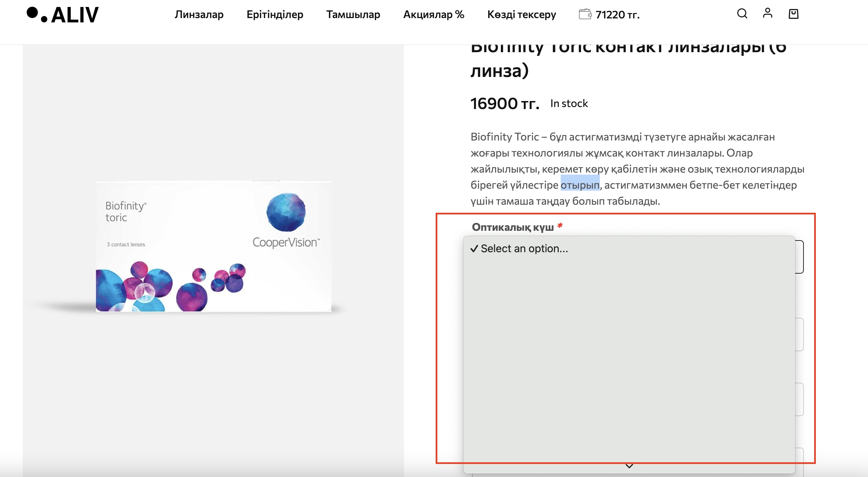Click the highlighted word отырып
Viewport: 868px width, 477px height.
tap(579, 185)
